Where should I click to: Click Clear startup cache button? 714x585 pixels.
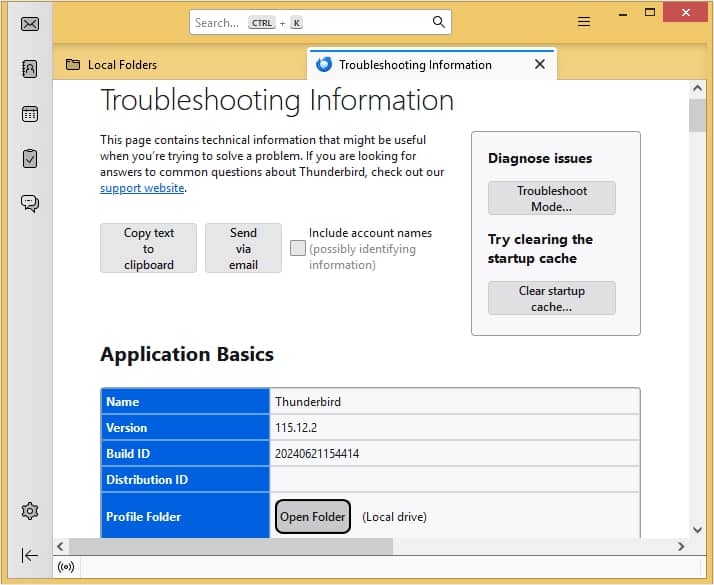coord(551,298)
